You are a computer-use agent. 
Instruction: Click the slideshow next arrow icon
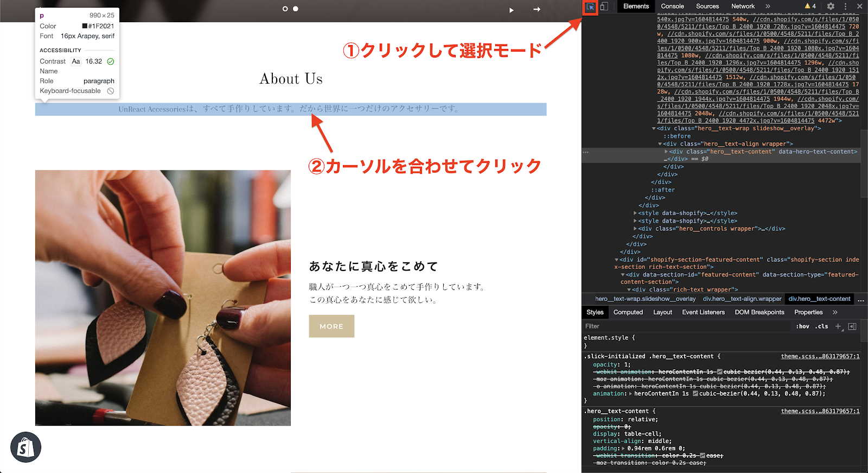pos(537,9)
